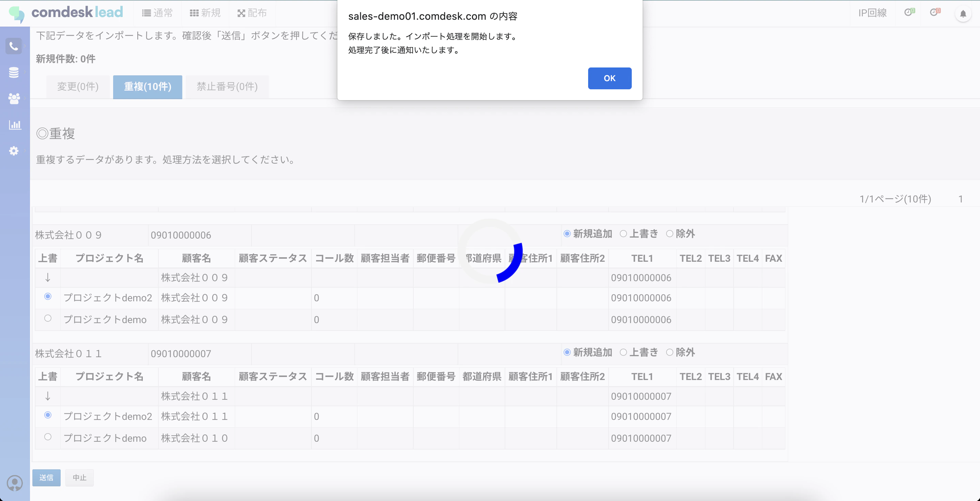Open the database icon in the sidebar
980x501 pixels.
pyautogui.click(x=14, y=72)
